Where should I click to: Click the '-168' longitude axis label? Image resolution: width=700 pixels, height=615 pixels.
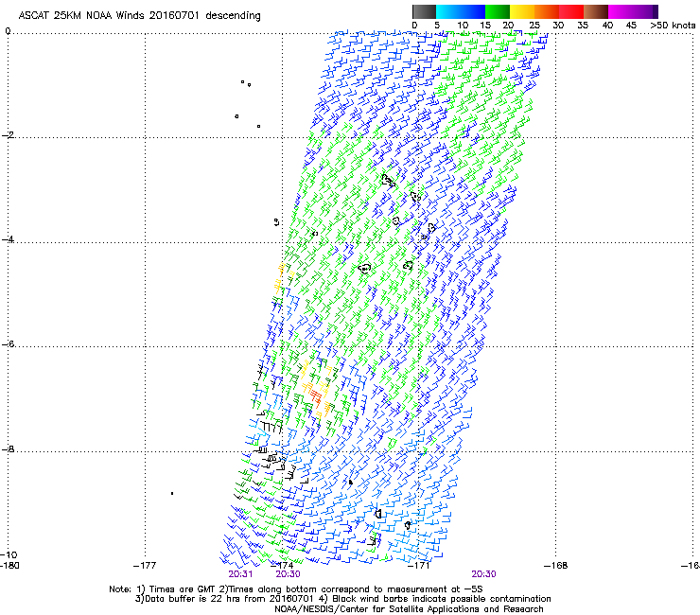coord(556,566)
